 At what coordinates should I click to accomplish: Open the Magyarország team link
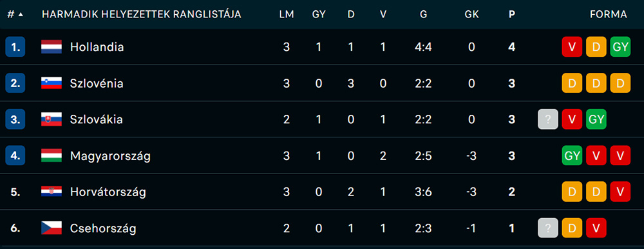tap(110, 156)
